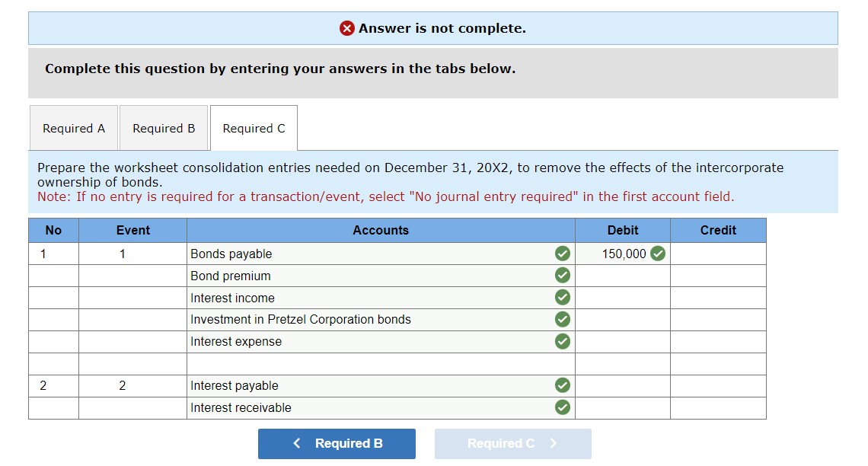Click the checkmark beside Interest receivable
The height and width of the screenshot is (466, 868).
563,407
